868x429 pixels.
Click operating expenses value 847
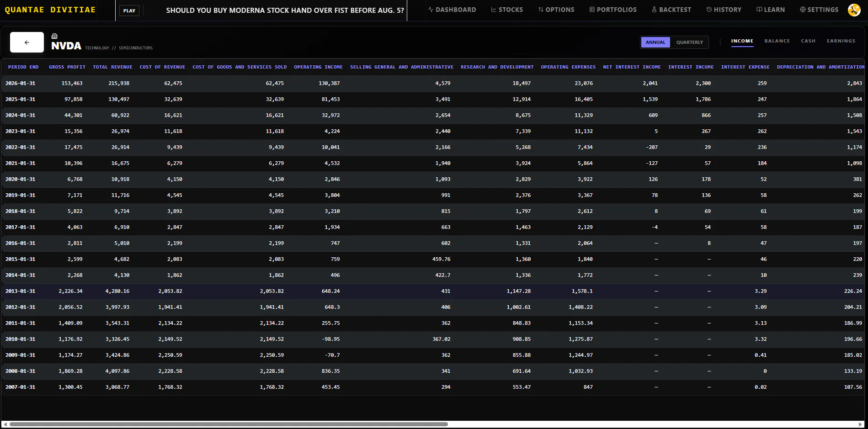coord(588,387)
